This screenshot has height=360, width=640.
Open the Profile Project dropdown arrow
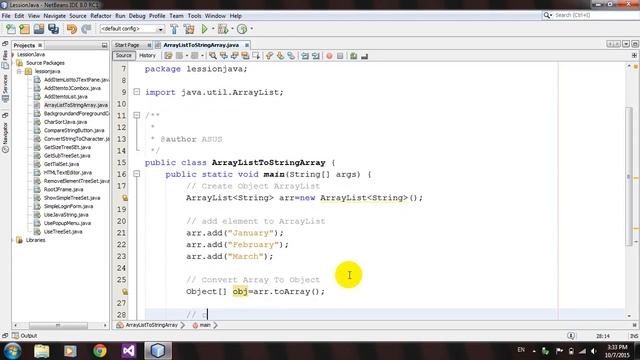coord(251,29)
